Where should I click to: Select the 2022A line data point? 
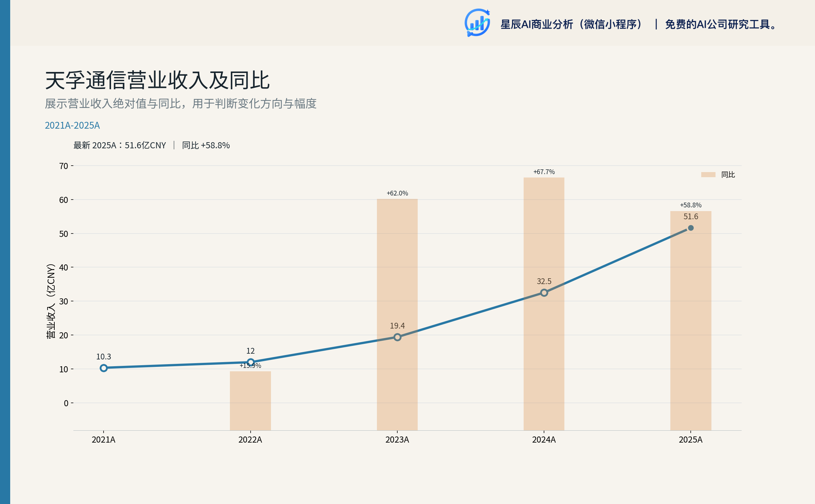pos(251,362)
